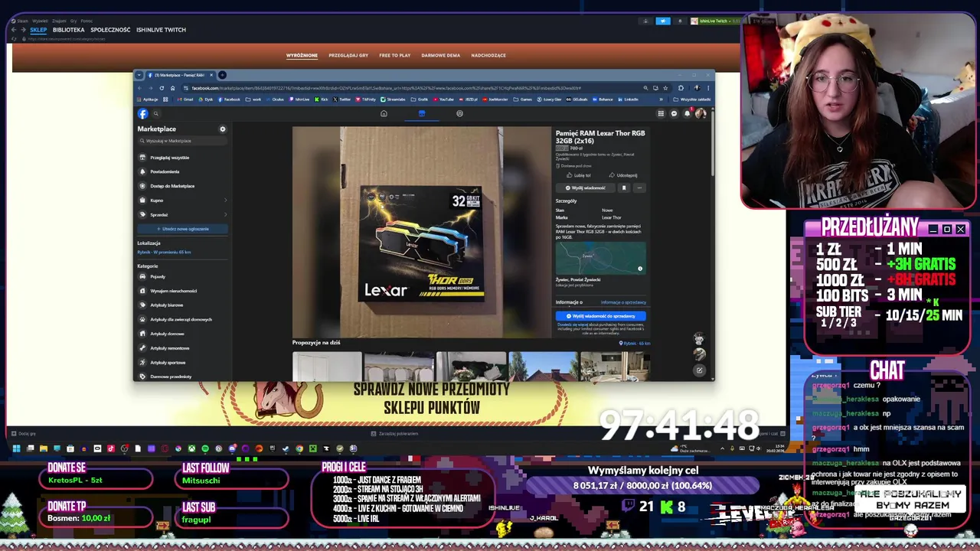
Task: Open Informacje o sprzedawcy link
Action: point(623,302)
